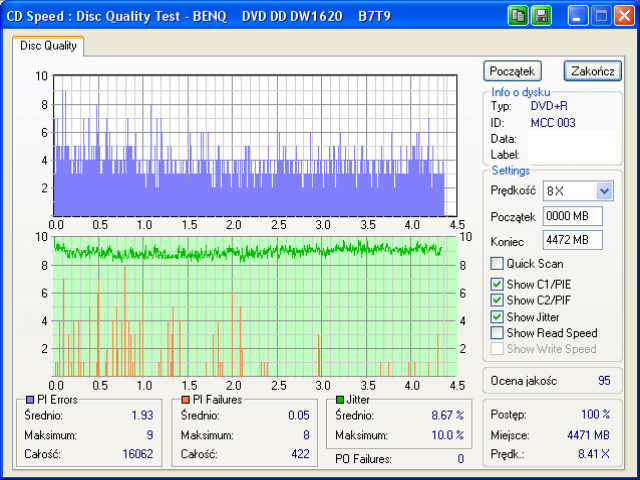Click PI Errors Maksimum value 9
This screenshot has height=480, width=640.
[150, 435]
